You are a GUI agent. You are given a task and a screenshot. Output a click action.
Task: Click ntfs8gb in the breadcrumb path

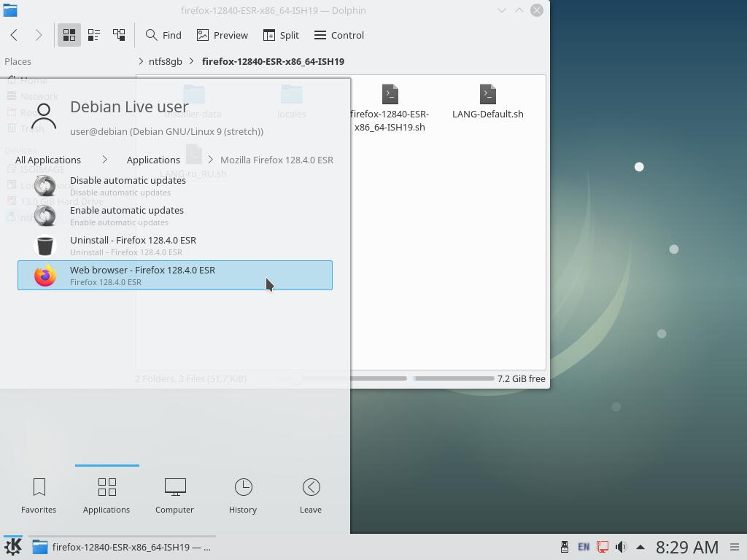point(166,61)
